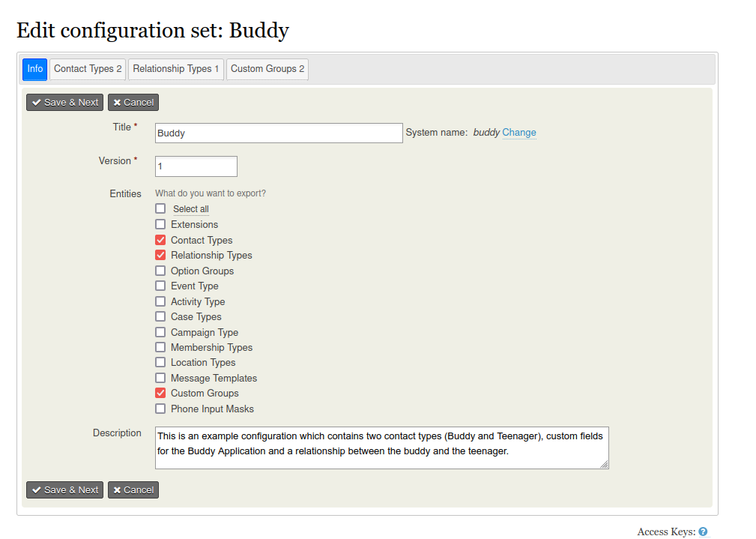Screen dimensions: 756x539
Task: Click into the Version input field
Action: (196, 166)
